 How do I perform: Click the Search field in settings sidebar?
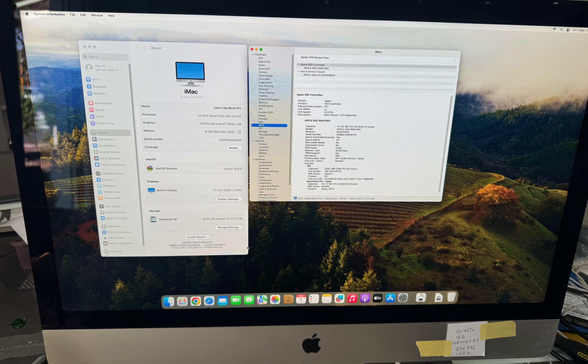105,57
